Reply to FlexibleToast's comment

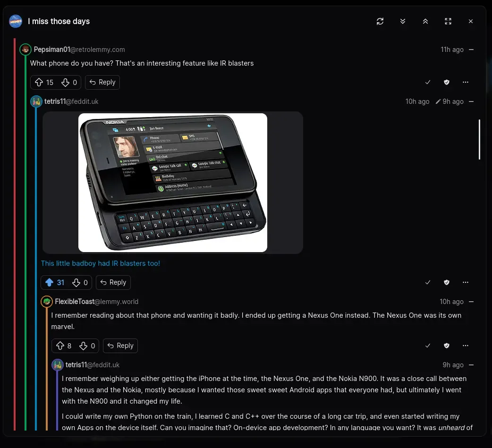120,346
